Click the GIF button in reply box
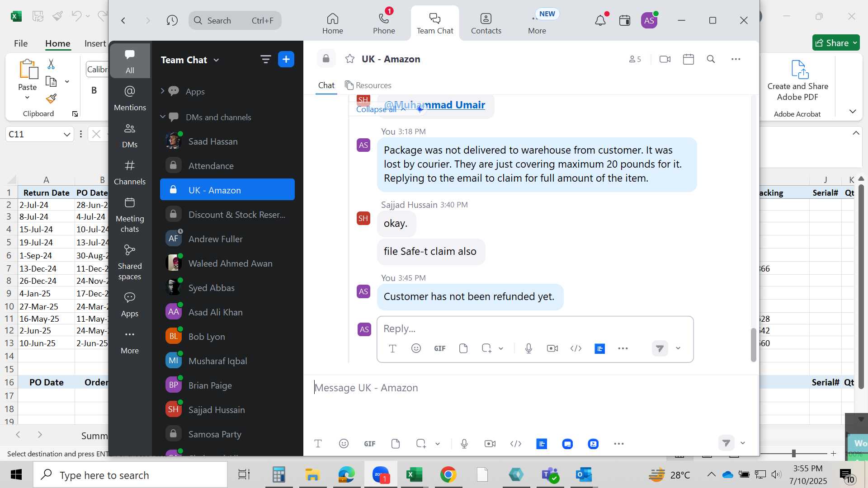The height and width of the screenshot is (488, 868). 439,348
